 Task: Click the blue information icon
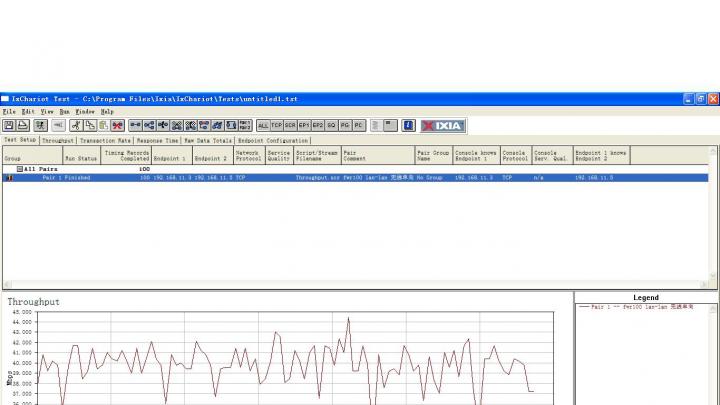(408, 125)
